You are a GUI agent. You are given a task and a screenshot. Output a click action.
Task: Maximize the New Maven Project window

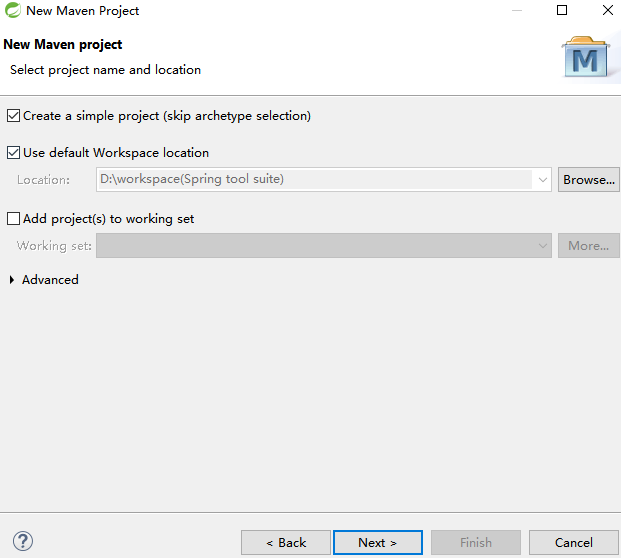[562, 10]
